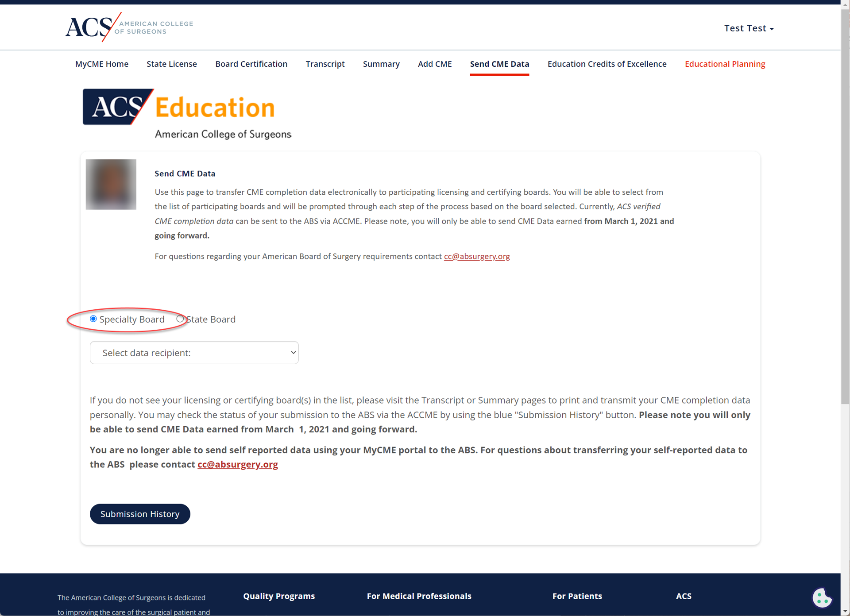Switch to the Summary tab
Image resolution: width=850 pixels, height=616 pixels.
[381, 64]
